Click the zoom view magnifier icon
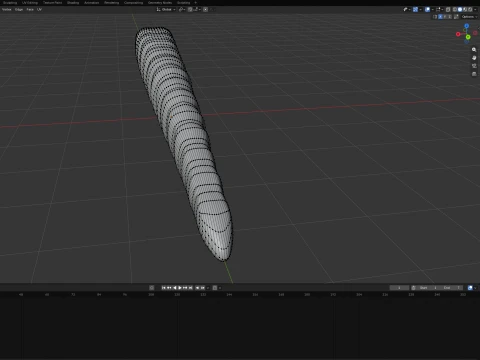This screenshot has height=360, width=480. [474, 50]
